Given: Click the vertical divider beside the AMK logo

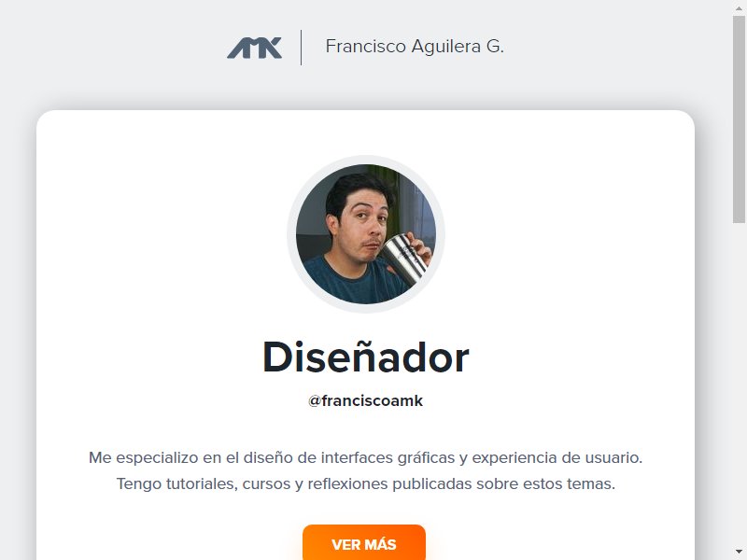Looking at the screenshot, I should tap(301, 48).
